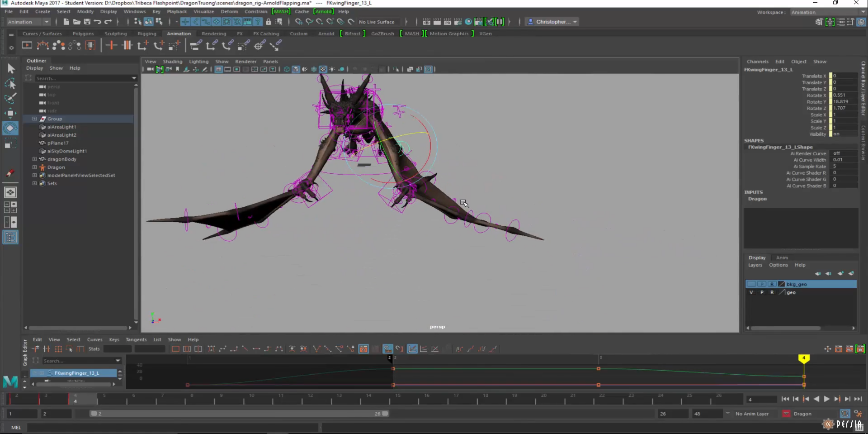Open the Tangents menu in Graph Editor
Screen dimensions: 868x434
pos(136,339)
